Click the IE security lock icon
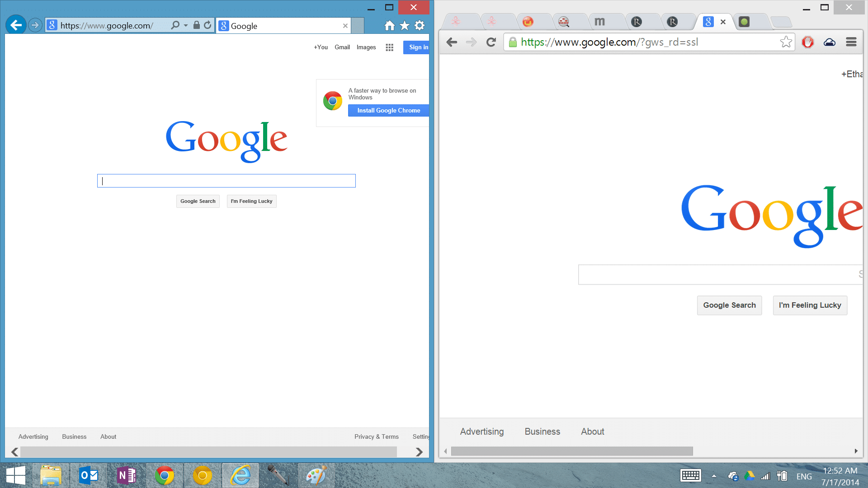The height and width of the screenshot is (488, 868). point(196,25)
